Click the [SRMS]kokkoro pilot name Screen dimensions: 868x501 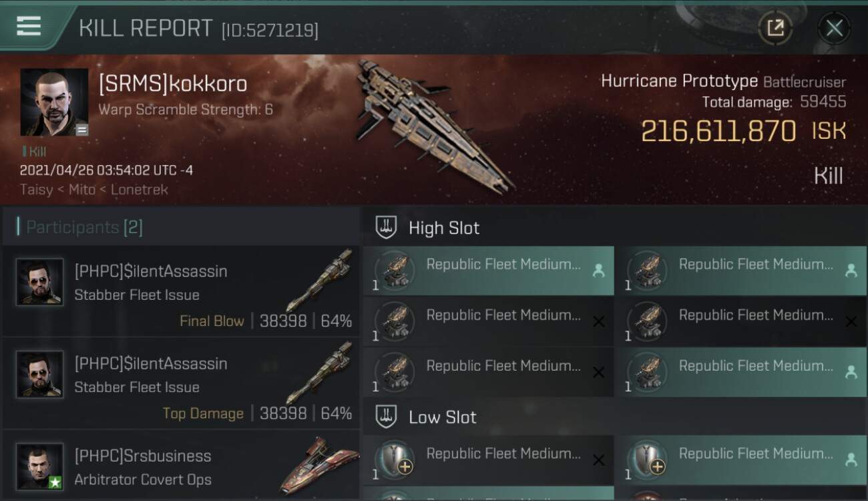pos(173,84)
